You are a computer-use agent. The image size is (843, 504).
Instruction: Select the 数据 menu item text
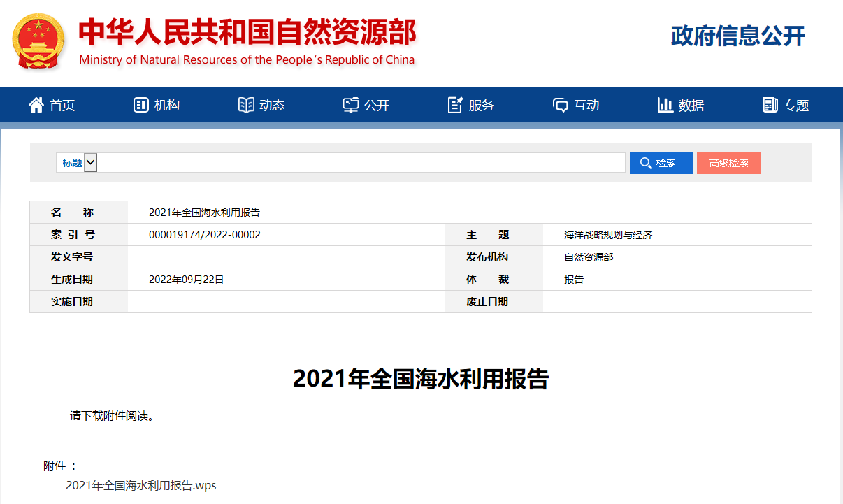point(691,106)
